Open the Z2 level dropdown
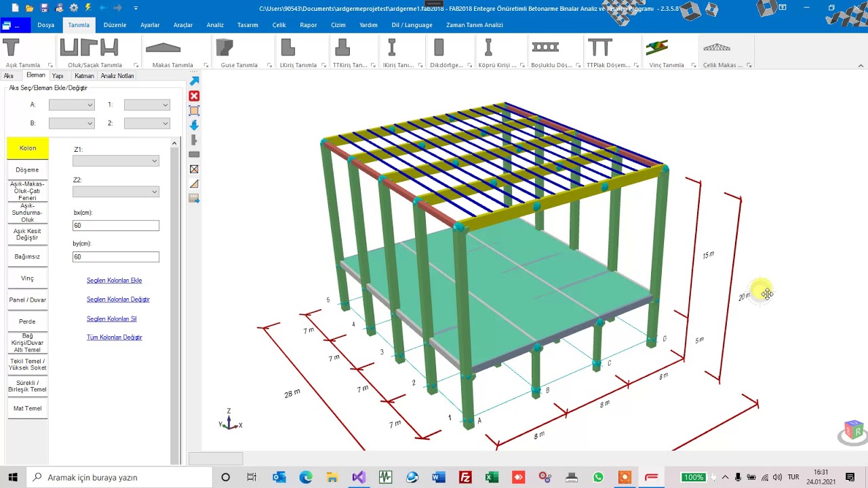The height and width of the screenshot is (488, 868). point(116,192)
